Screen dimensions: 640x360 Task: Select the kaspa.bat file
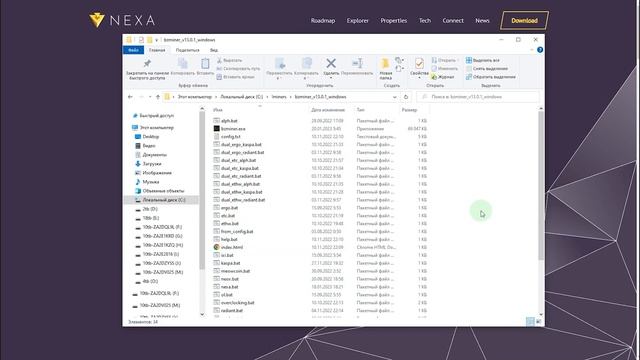(231, 263)
